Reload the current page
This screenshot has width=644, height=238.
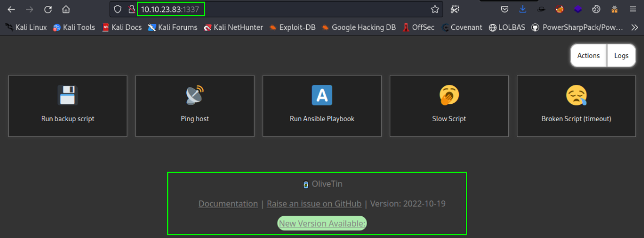pos(48,9)
